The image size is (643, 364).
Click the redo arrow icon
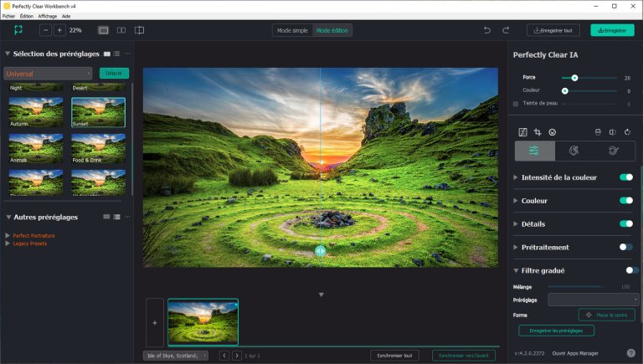click(x=506, y=30)
